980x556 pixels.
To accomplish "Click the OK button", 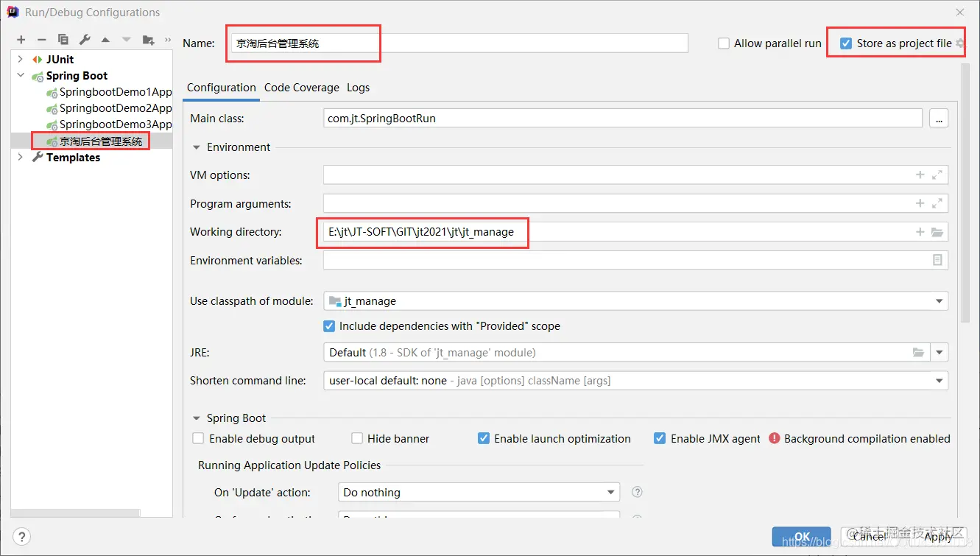I will pos(803,537).
